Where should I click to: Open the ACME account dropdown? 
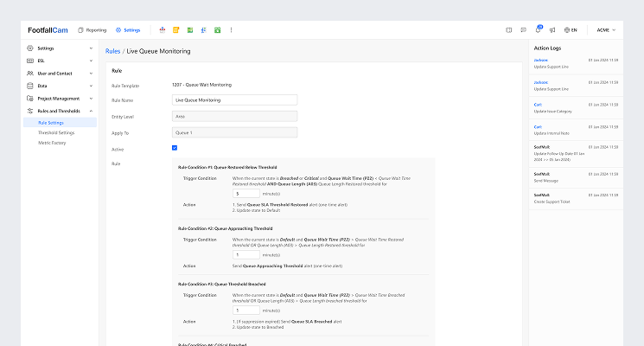(605, 30)
